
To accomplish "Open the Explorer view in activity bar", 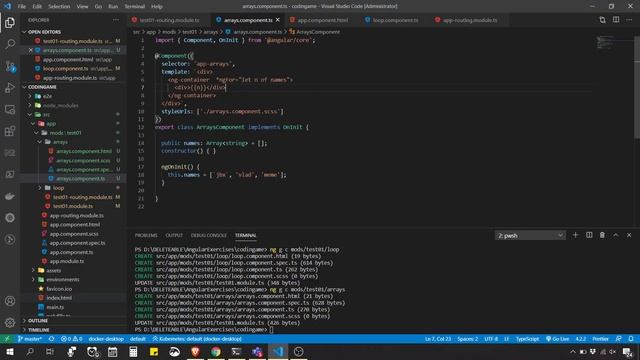I will coord(10,22).
